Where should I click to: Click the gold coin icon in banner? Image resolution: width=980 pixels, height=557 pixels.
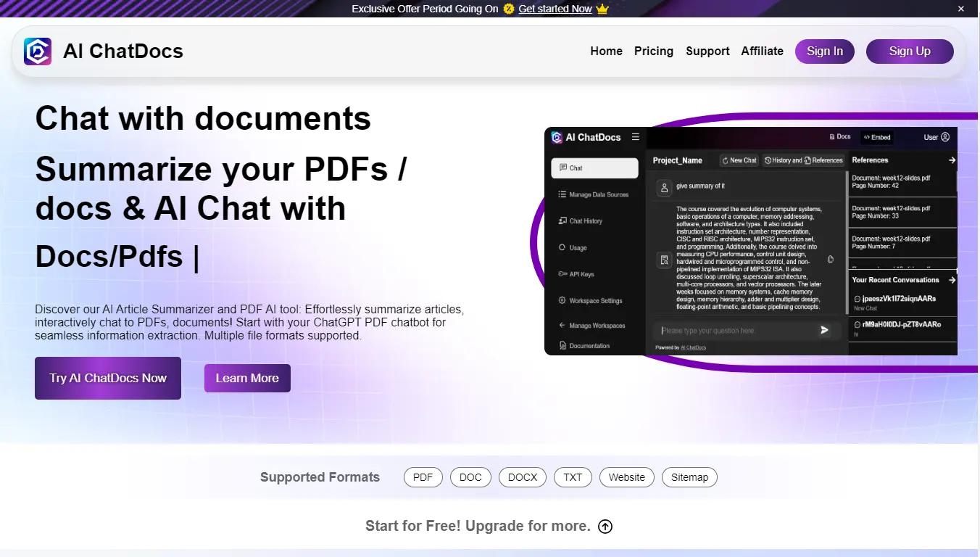pyautogui.click(x=509, y=9)
